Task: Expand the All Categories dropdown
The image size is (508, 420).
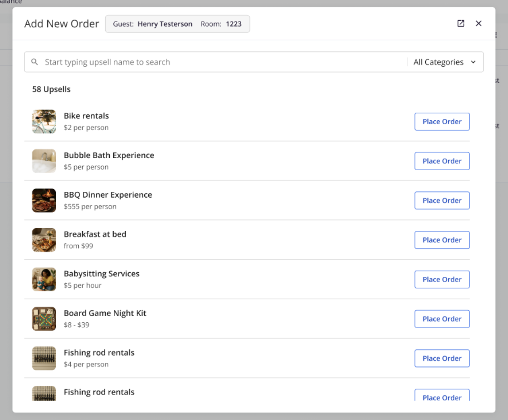Action: (x=444, y=62)
